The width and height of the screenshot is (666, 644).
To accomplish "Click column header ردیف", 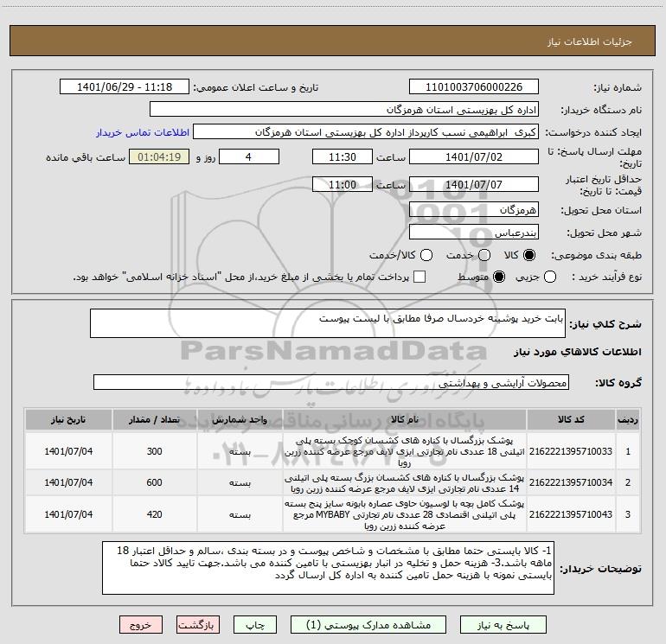I will coord(628,419).
